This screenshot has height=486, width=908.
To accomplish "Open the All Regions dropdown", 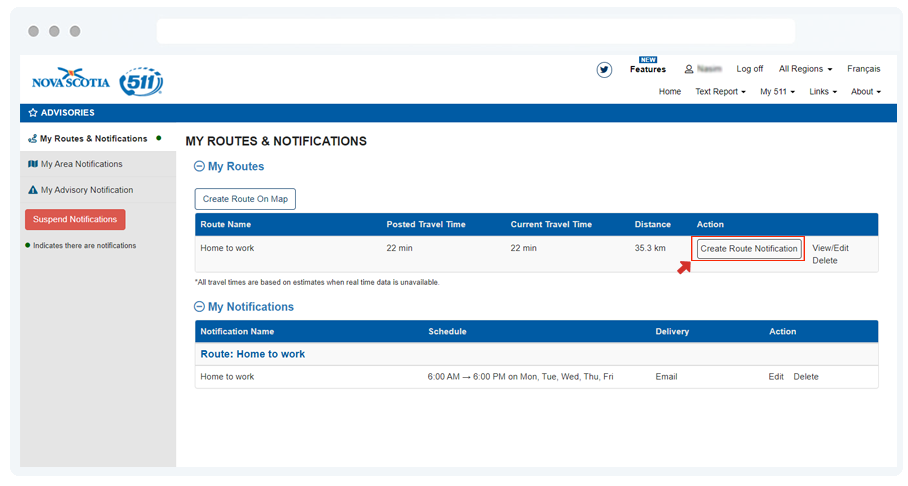I will [x=805, y=69].
